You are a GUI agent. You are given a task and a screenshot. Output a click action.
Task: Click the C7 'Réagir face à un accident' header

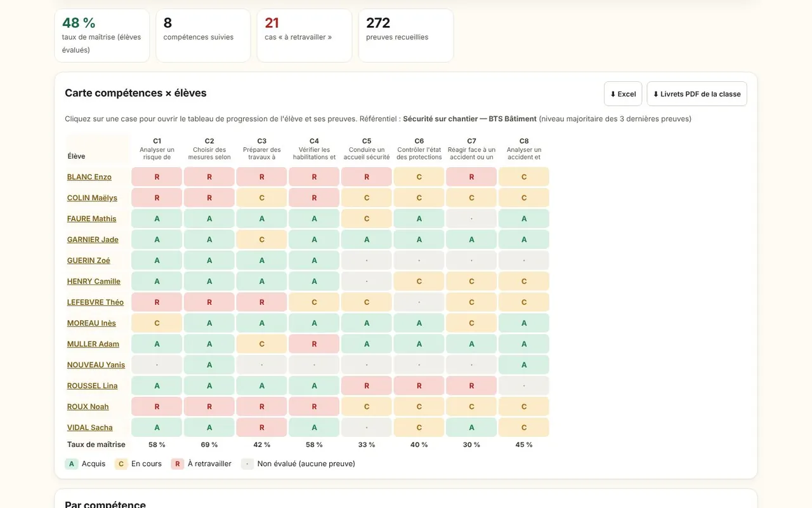click(471, 149)
